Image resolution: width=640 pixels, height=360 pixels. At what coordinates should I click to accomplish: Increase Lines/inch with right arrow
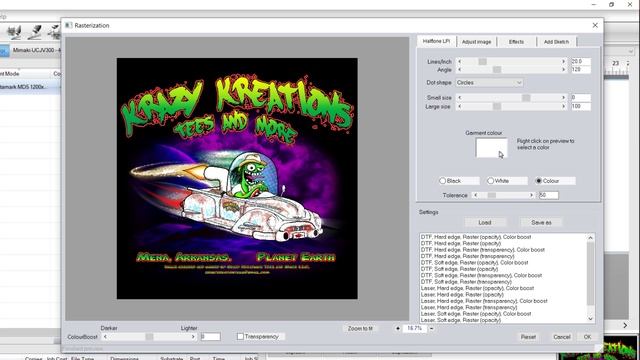point(564,62)
